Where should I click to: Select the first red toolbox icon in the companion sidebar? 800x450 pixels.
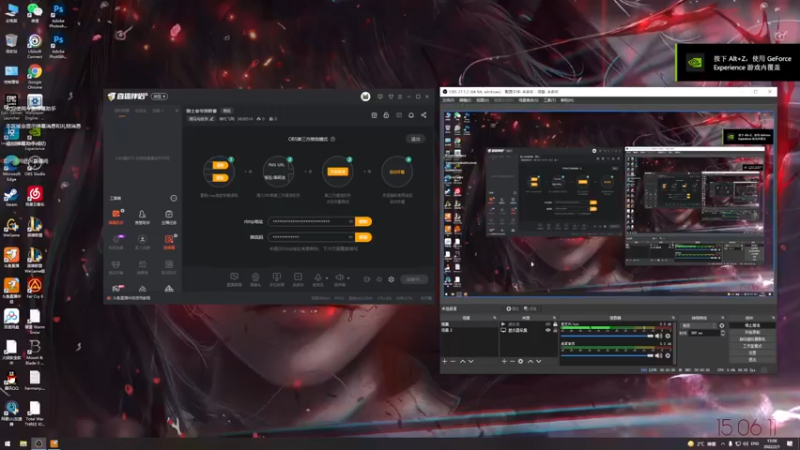click(x=116, y=214)
